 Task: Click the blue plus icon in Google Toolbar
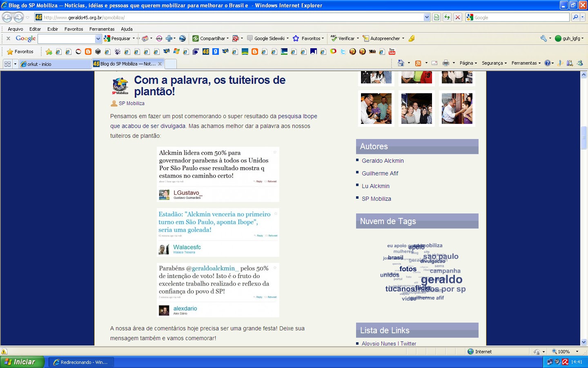point(169,38)
